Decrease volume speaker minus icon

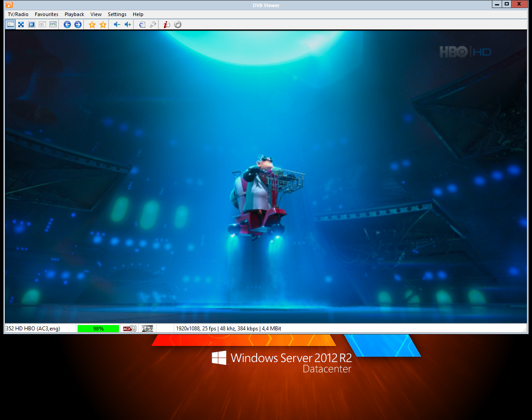coord(117,25)
